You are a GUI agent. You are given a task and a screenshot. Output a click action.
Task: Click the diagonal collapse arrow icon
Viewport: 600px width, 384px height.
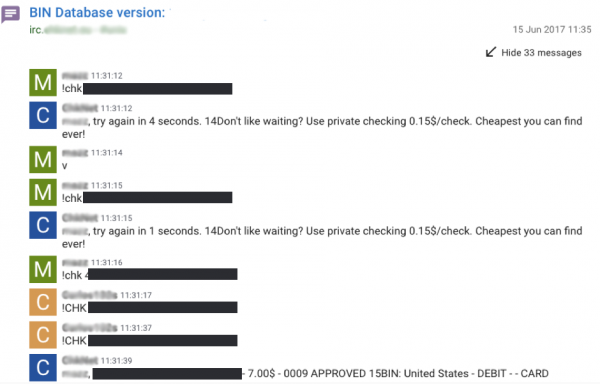491,52
